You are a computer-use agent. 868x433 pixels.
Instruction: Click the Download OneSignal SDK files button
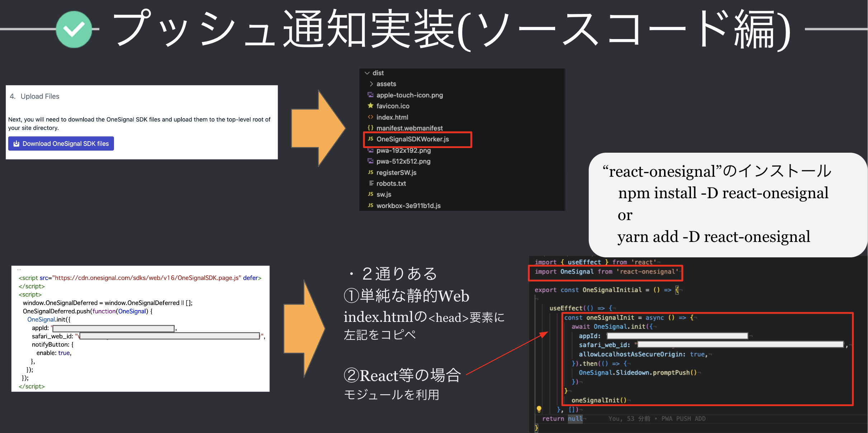(x=61, y=143)
